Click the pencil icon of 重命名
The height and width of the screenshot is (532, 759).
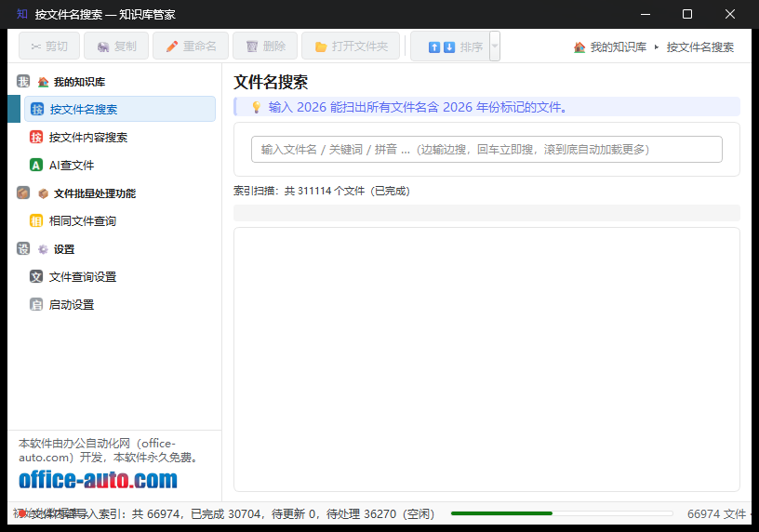click(x=172, y=47)
